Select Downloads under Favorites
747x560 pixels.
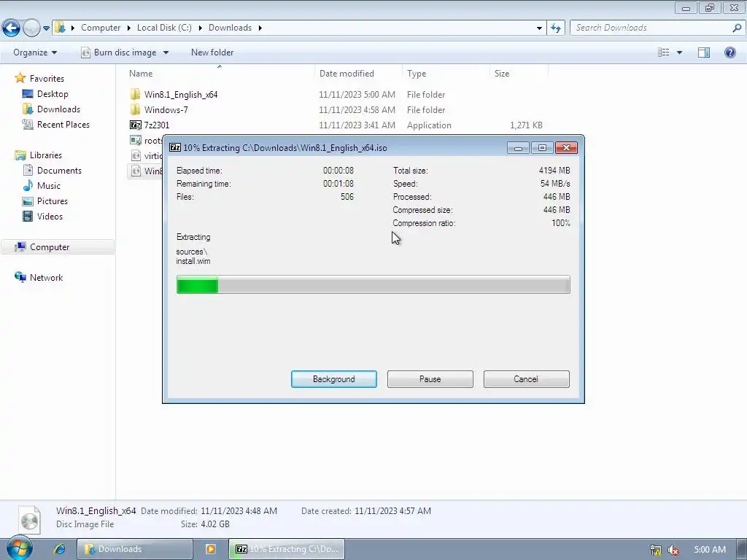pyautogui.click(x=58, y=109)
